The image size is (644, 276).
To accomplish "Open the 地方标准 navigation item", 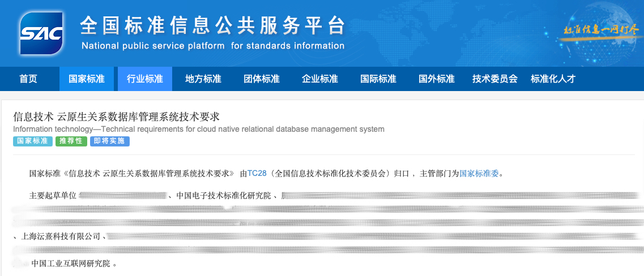I will coord(203,79).
